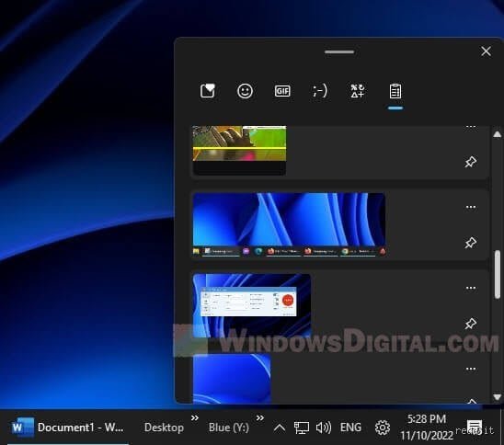The image size is (504, 445).
Task: Open Document1 Word from the taskbar
Action: (x=68, y=428)
